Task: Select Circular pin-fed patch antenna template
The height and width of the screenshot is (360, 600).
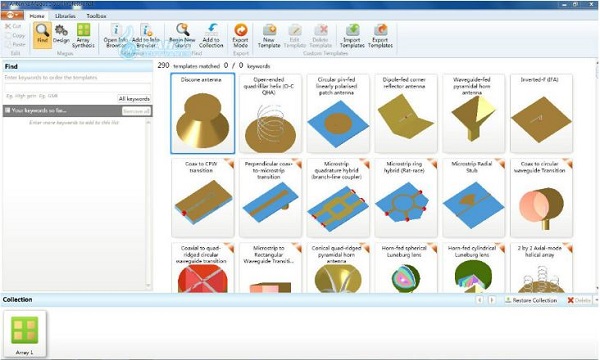Action: click(338, 114)
